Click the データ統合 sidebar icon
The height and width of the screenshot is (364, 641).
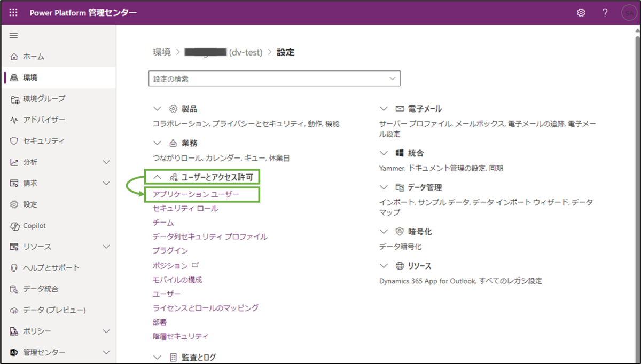click(14, 289)
